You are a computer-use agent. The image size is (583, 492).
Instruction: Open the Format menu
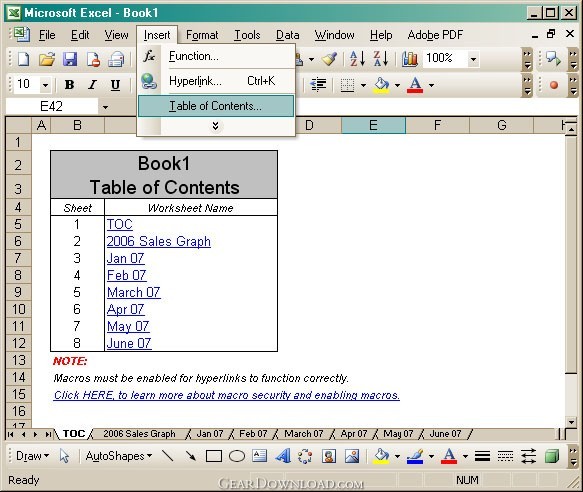pyautogui.click(x=202, y=35)
